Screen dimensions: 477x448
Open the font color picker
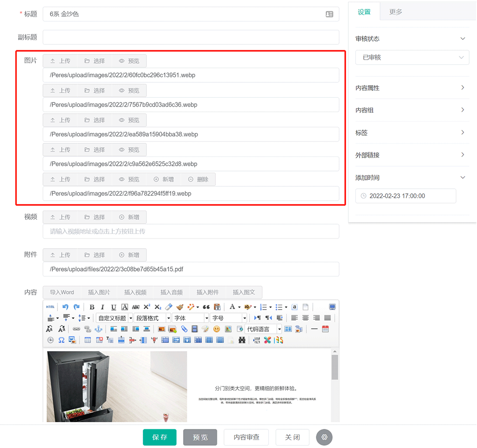[x=232, y=307]
